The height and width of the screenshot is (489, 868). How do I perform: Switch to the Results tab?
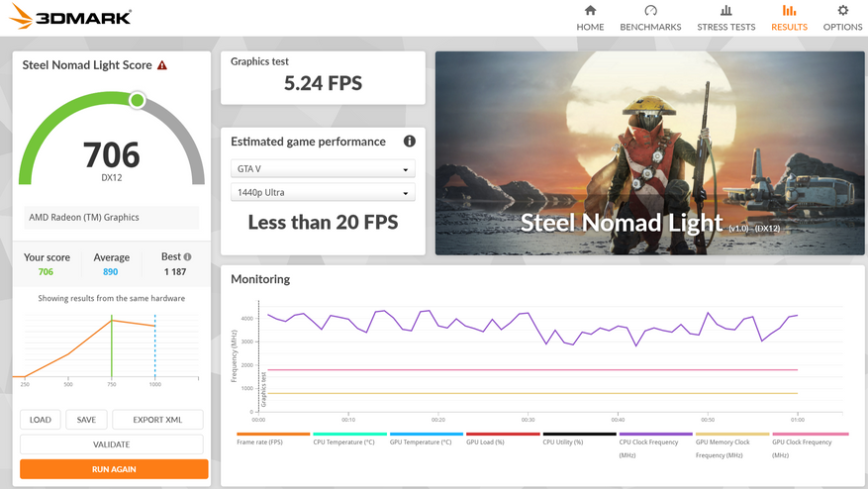(x=790, y=18)
